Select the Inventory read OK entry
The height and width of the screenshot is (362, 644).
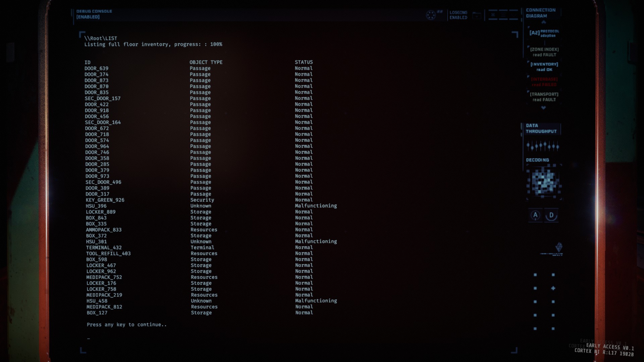(x=544, y=67)
